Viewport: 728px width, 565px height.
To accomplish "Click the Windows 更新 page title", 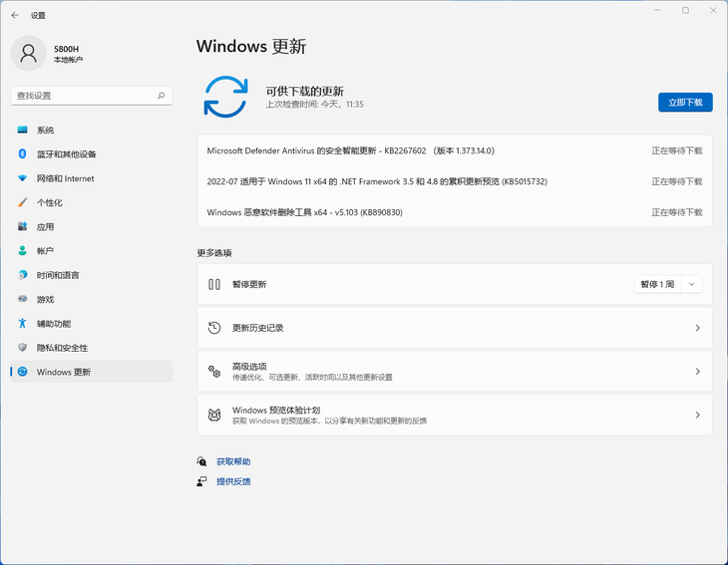I will point(251,47).
